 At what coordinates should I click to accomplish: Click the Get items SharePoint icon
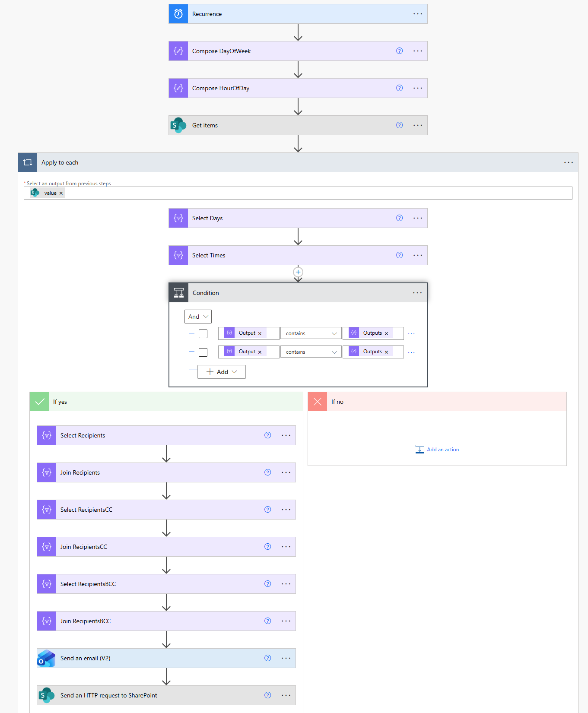[178, 125]
